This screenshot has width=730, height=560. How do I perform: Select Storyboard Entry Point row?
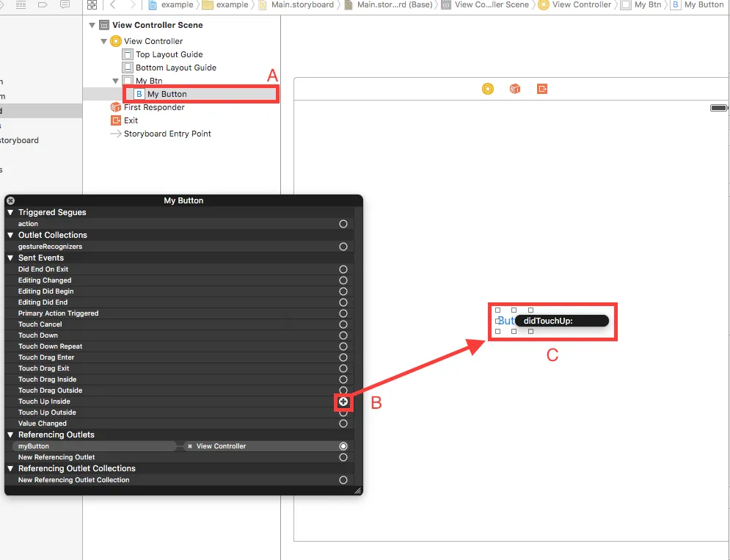click(x=181, y=134)
